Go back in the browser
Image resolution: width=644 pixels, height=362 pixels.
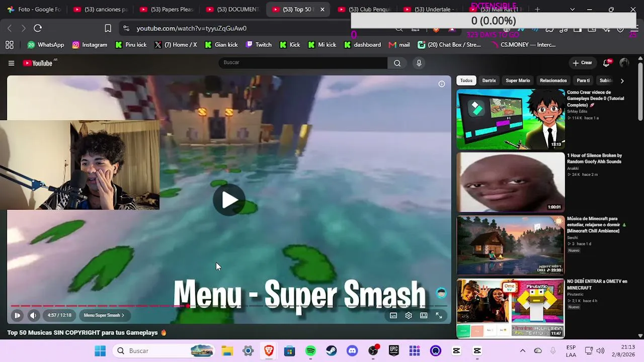[10, 28]
